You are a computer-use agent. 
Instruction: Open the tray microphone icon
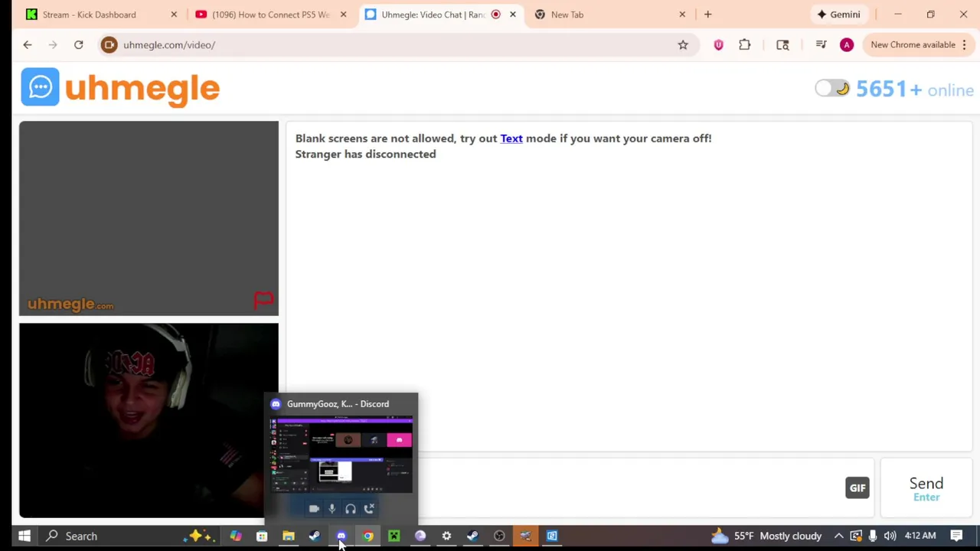pyautogui.click(x=873, y=536)
